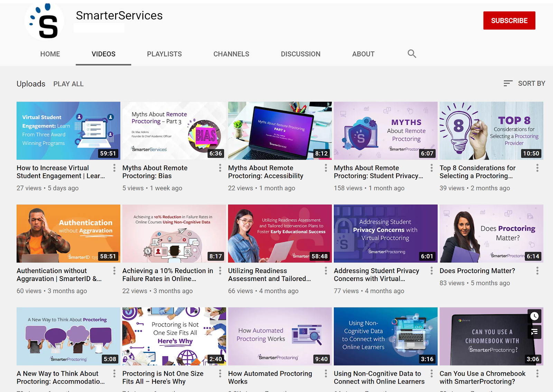Viewport: 553px width, 392px height.
Task: Open three-dot menu for How Automated Proctoring Works
Action: [326, 374]
